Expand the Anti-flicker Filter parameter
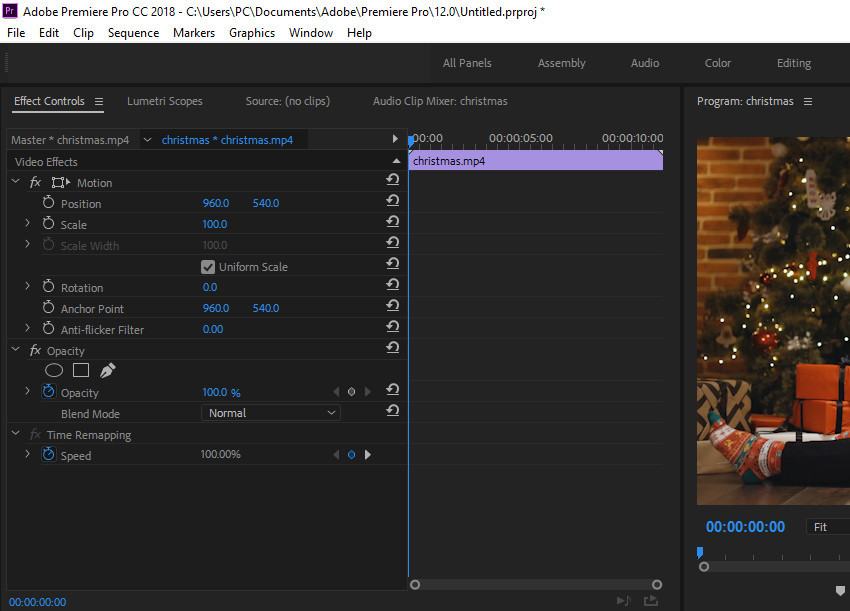 pos(27,328)
